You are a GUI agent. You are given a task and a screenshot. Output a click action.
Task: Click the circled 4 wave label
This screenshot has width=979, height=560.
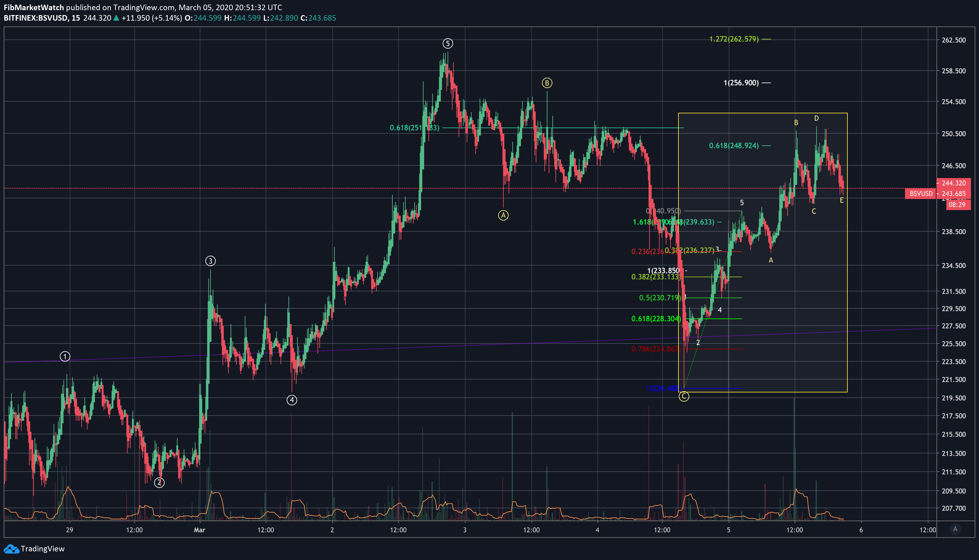pyautogui.click(x=292, y=400)
